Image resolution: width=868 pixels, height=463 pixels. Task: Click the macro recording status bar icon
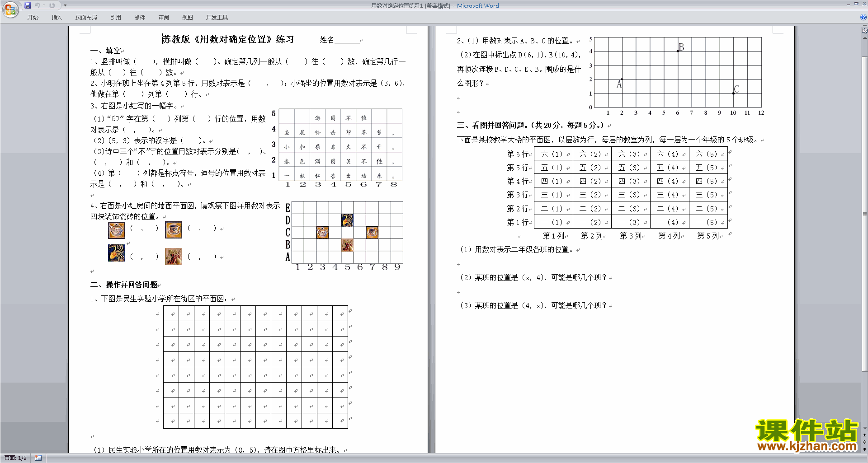(38, 458)
